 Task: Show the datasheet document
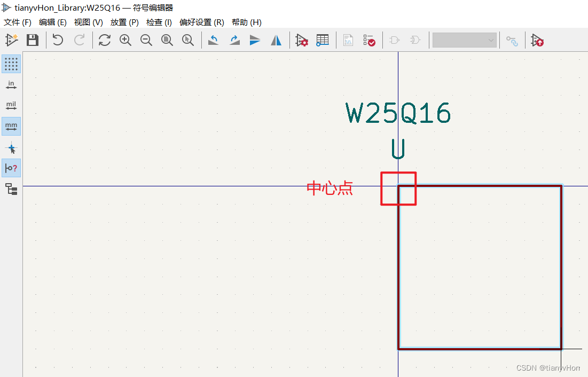[348, 40]
